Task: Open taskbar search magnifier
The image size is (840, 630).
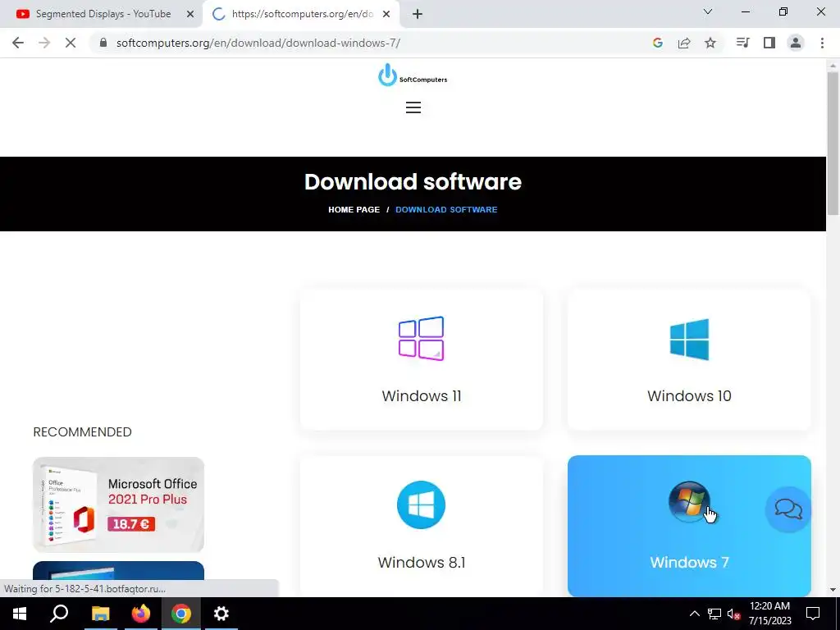Action: pyautogui.click(x=59, y=614)
